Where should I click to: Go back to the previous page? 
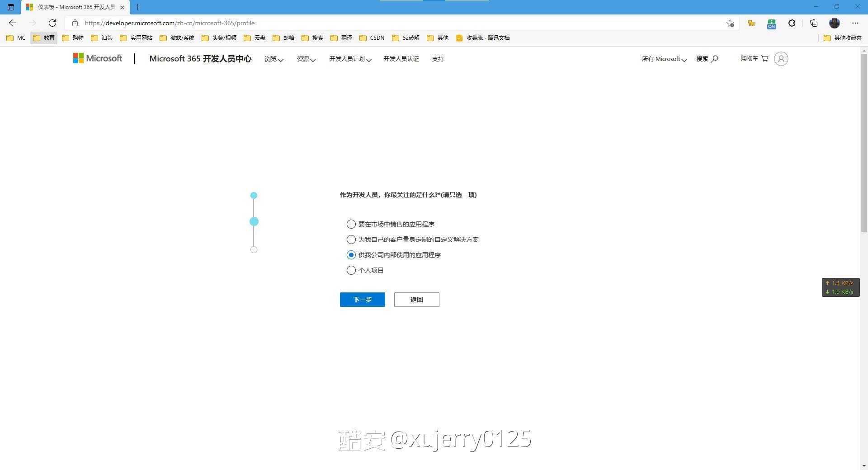click(13, 23)
